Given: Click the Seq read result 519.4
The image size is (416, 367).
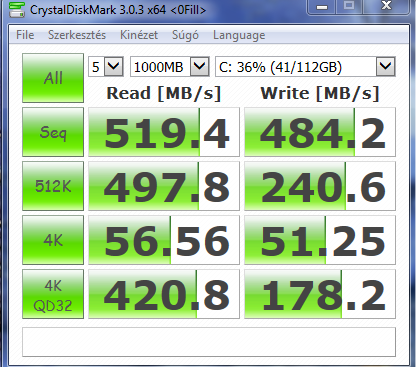Looking at the screenshot, I should click(x=164, y=132).
